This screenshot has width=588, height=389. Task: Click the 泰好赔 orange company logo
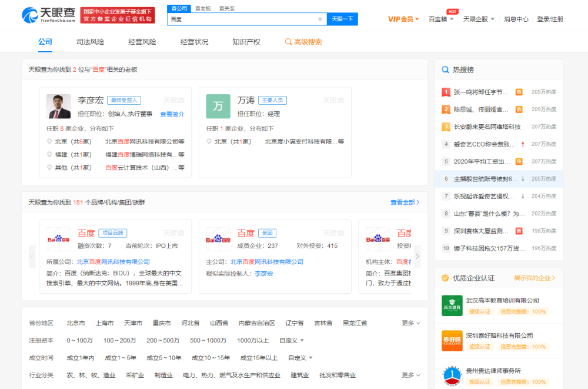452,341
